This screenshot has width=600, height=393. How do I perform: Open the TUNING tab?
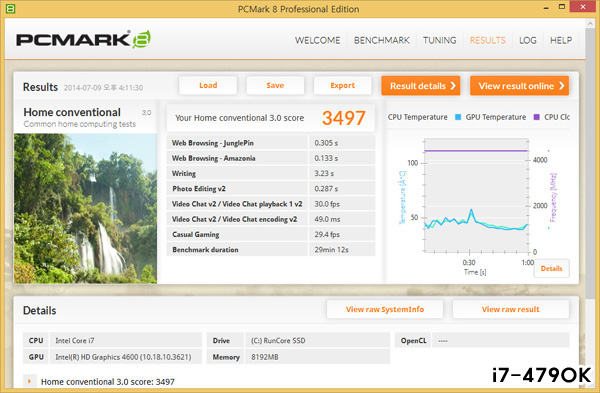(439, 40)
